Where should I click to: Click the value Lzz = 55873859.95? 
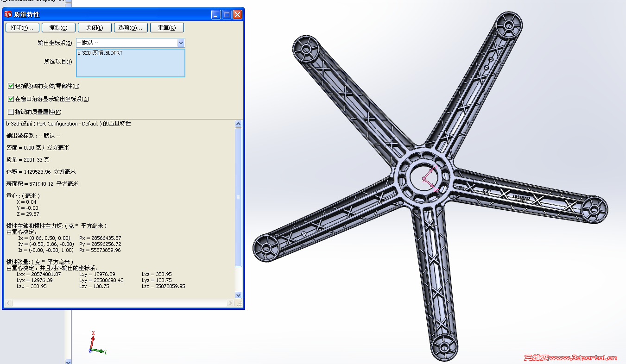(x=164, y=286)
